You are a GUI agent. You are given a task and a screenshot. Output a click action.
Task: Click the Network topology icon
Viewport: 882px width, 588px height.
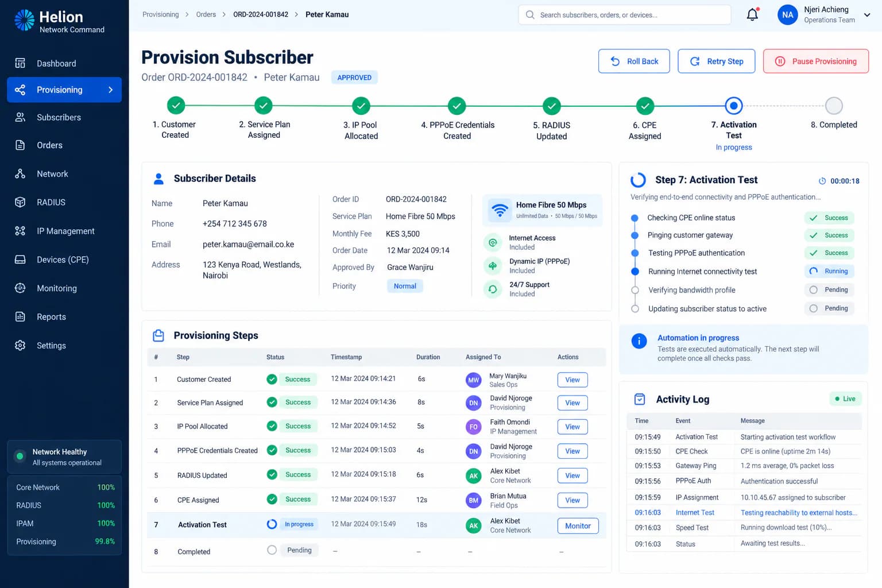click(20, 173)
